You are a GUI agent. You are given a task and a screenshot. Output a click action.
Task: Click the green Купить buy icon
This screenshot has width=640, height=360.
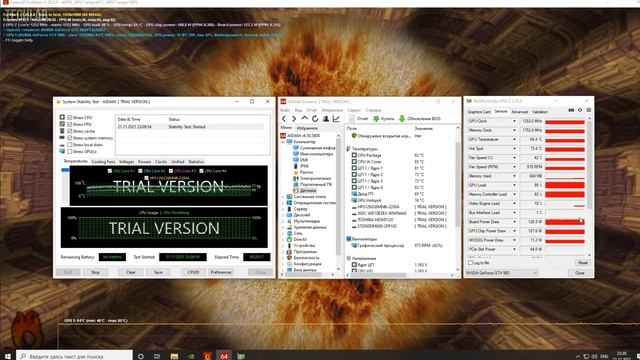pos(376,119)
